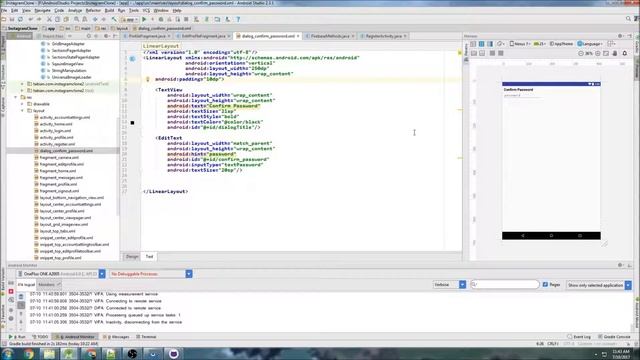
Task: Click the Make Project hammer icon
Action: [x=114, y=19]
